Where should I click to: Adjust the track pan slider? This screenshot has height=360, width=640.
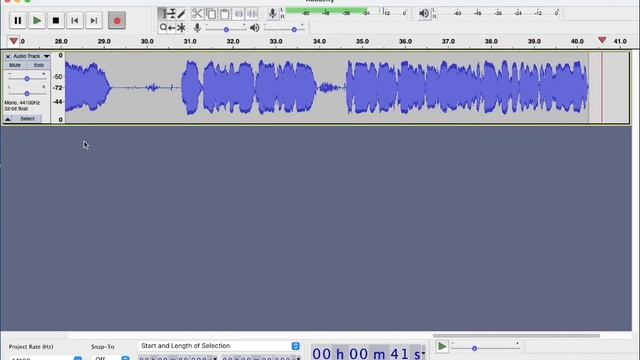click(27, 93)
